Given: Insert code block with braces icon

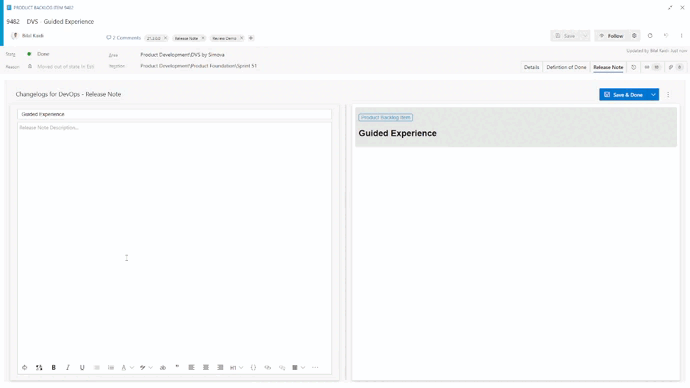Looking at the screenshot, I should click(253, 367).
